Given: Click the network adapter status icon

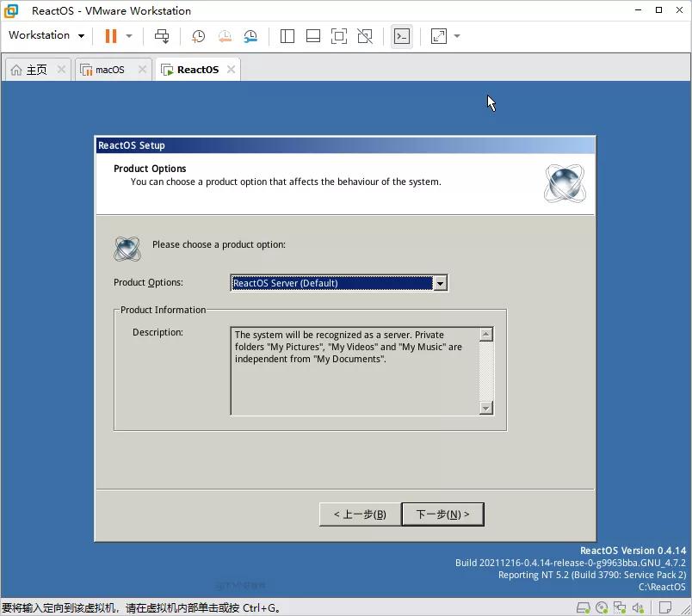Looking at the screenshot, I should point(620,607).
